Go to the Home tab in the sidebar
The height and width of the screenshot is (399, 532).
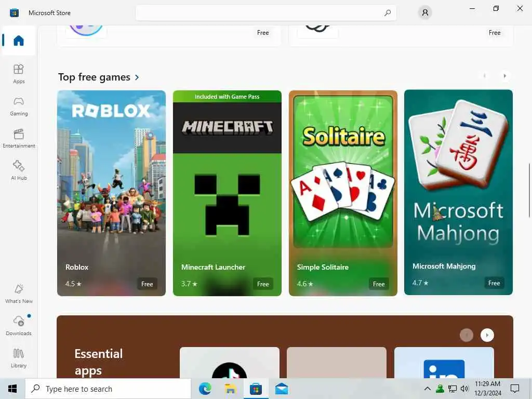19,41
